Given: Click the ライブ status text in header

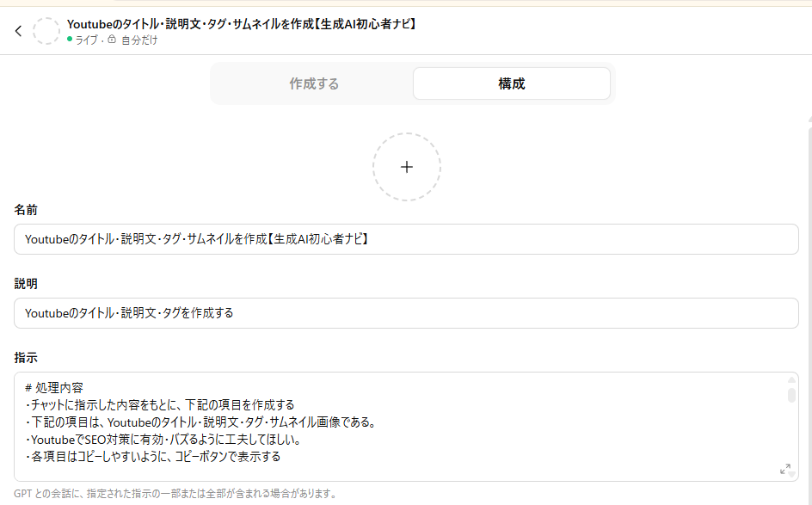Looking at the screenshot, I should click(x=87, y=40).
